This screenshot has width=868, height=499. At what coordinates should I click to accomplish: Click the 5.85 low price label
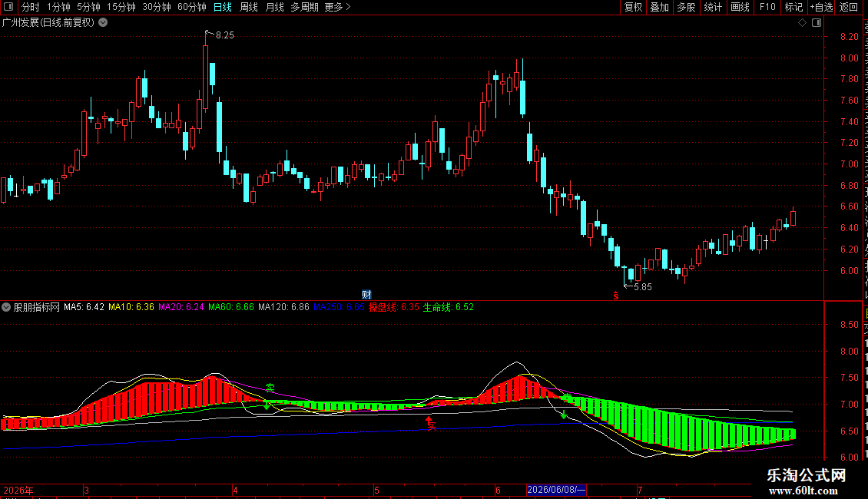643,286
